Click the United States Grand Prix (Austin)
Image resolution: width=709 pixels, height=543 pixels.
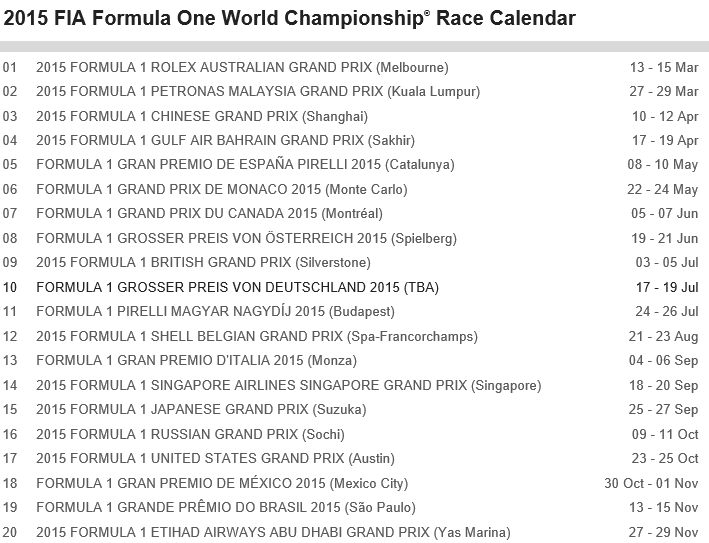pyautogui.click(x=208, y=459)
